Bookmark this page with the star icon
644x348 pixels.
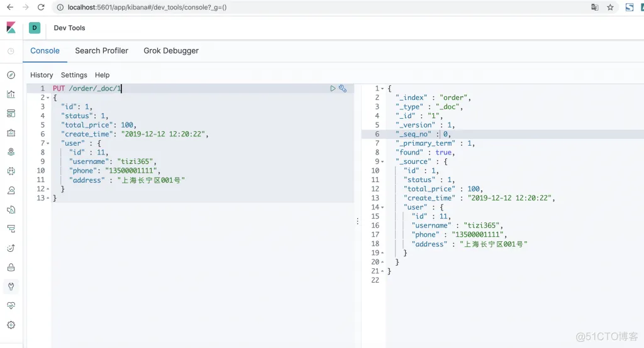pyautogui.click(x=610, y=8)
